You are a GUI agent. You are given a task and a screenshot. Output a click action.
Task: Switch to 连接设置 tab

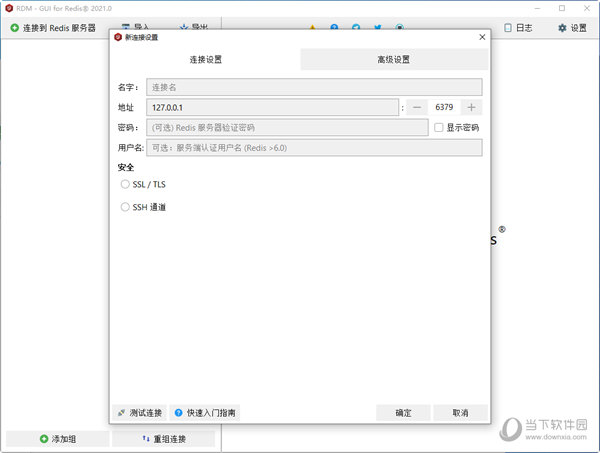(205, 59)
